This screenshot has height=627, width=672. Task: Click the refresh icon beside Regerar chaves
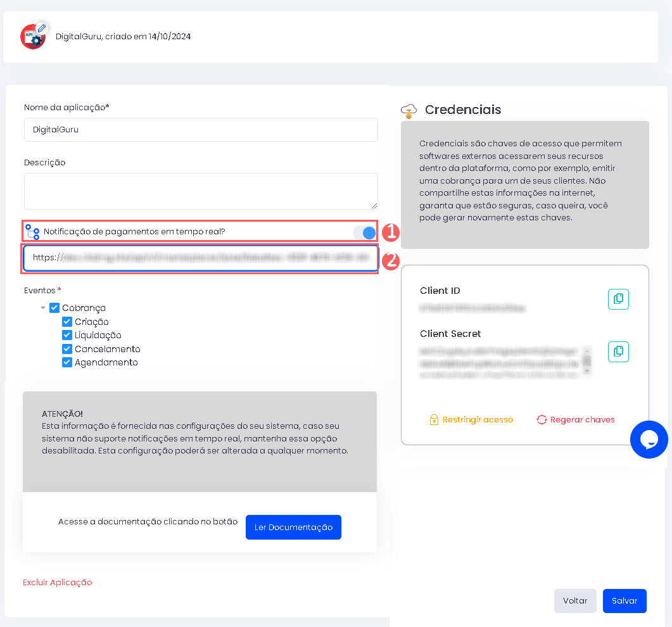point(542,419)
